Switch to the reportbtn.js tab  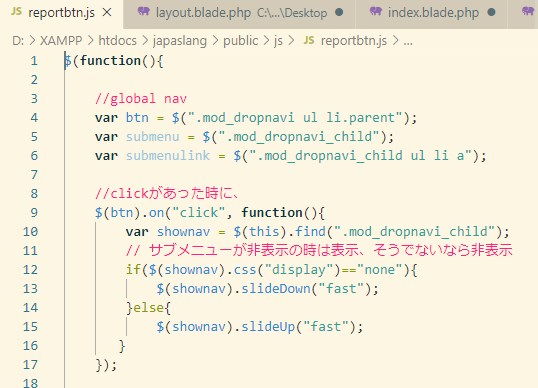[61, 13]
